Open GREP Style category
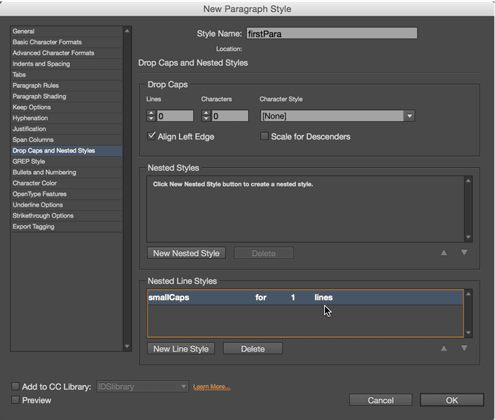 click(67, 161)
